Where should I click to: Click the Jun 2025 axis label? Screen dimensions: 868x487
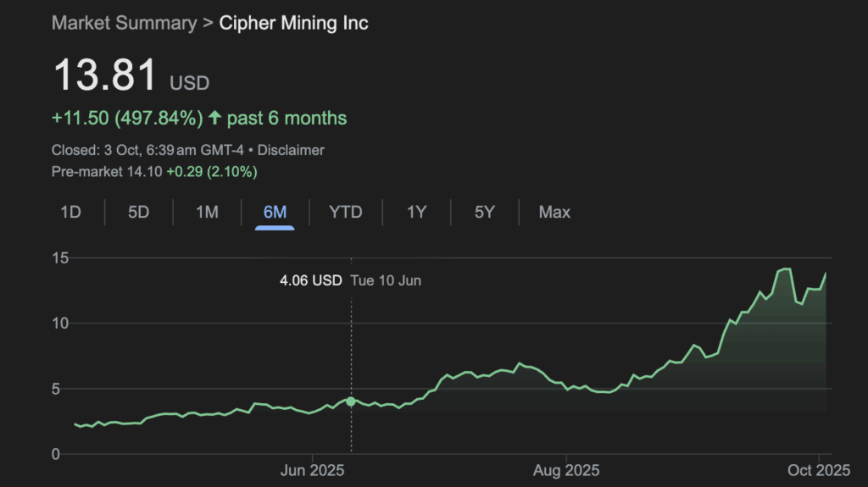pyautogui.click(x=312, y=470)
